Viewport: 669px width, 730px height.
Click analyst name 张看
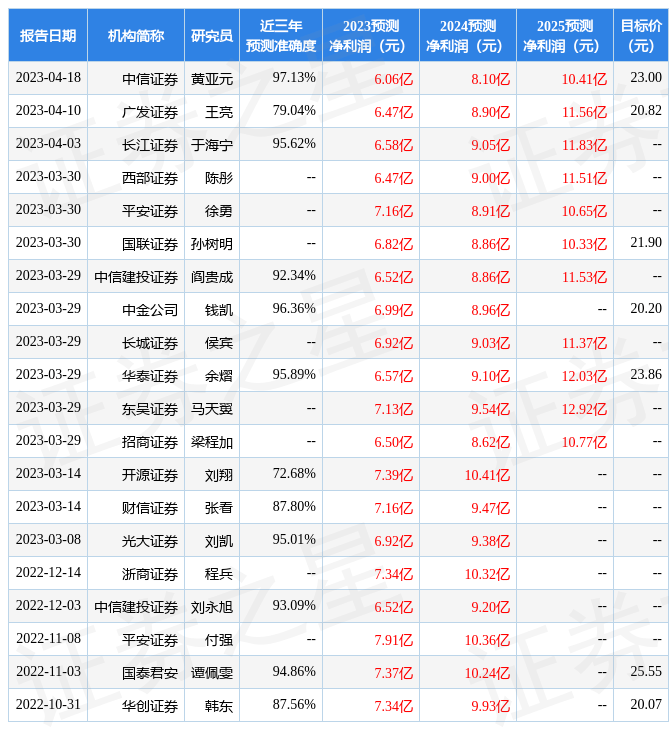click(219, 509)
